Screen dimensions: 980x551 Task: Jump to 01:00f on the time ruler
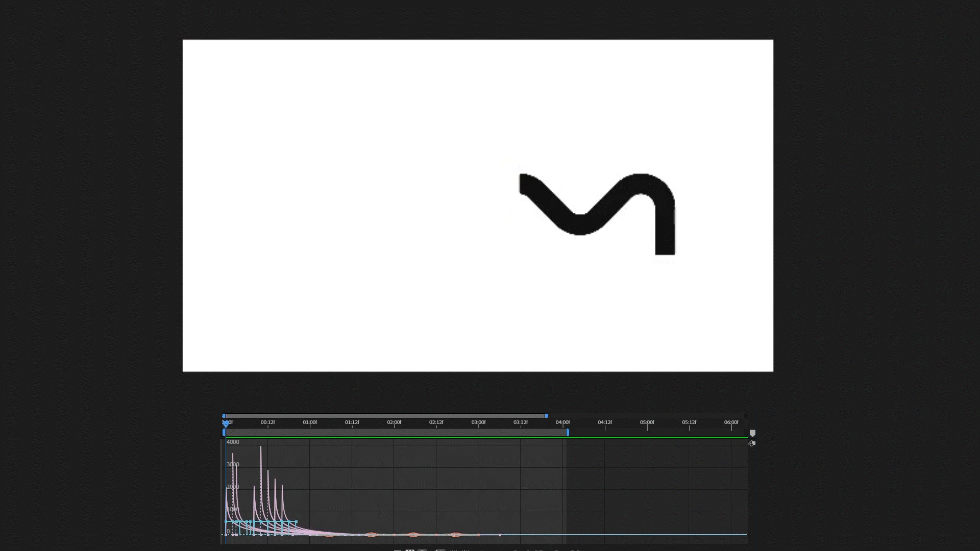[x=310, y=422]
